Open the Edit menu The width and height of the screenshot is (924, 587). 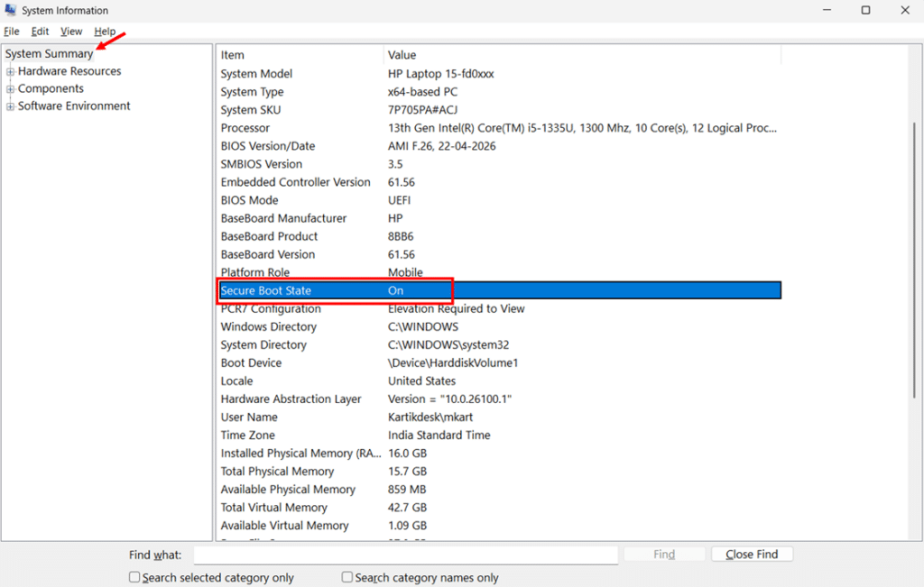(40, 32)
